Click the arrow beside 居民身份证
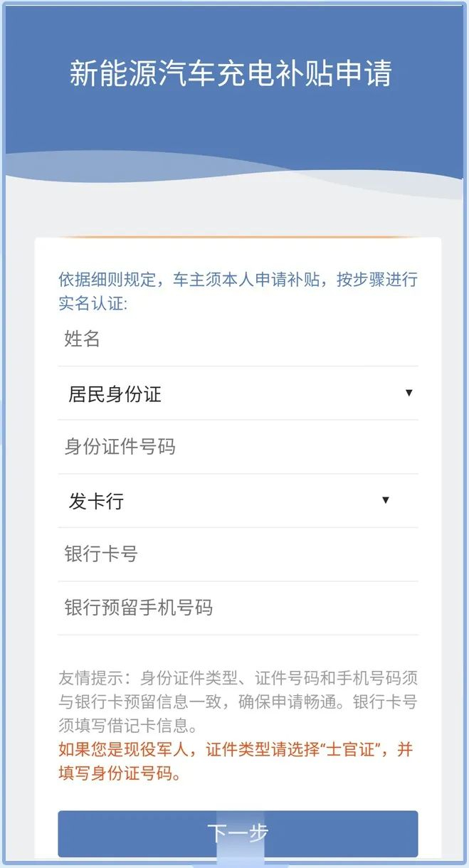This screenshot has height=868, width=469. pos(409,393)
